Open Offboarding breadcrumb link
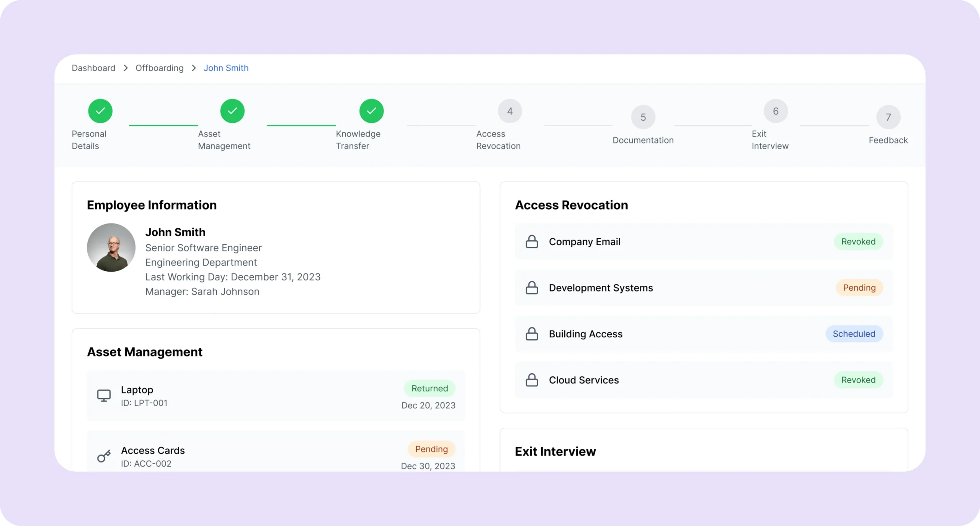This screenshot has height=526, width=980. pyautogui.click(x=160, y=68)
